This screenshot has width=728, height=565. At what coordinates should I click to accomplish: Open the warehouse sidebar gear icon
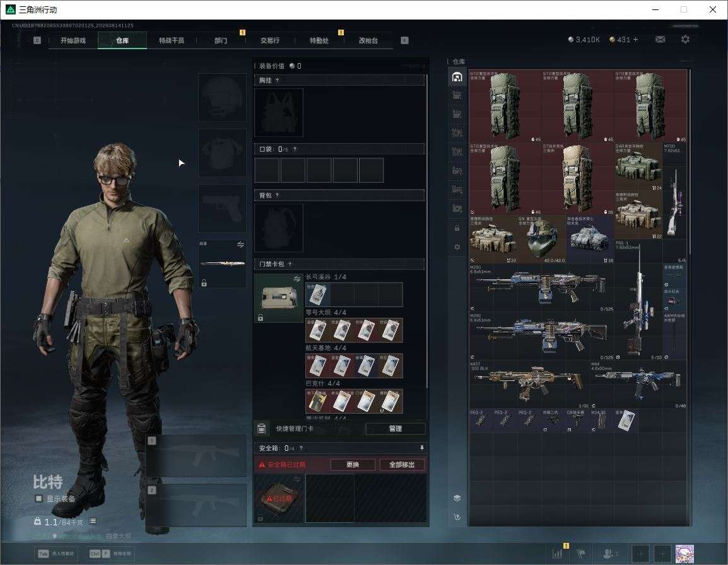point(457,247)
